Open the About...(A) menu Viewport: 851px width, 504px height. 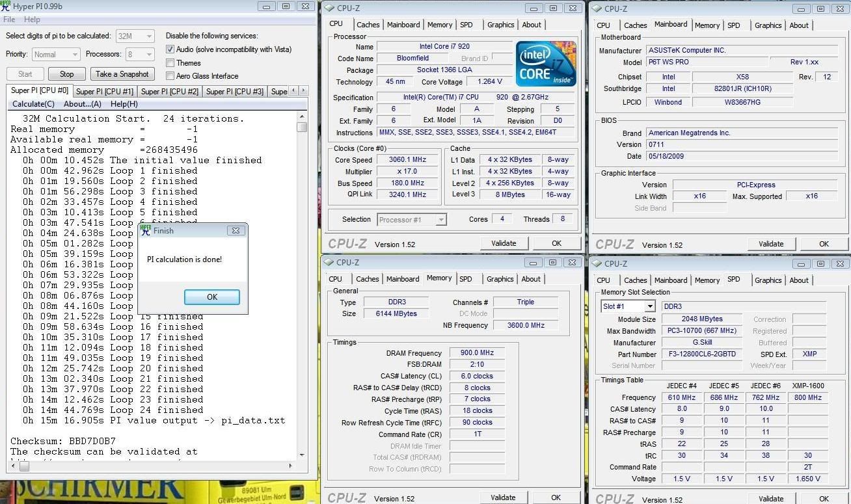click(x=83, y=104)
